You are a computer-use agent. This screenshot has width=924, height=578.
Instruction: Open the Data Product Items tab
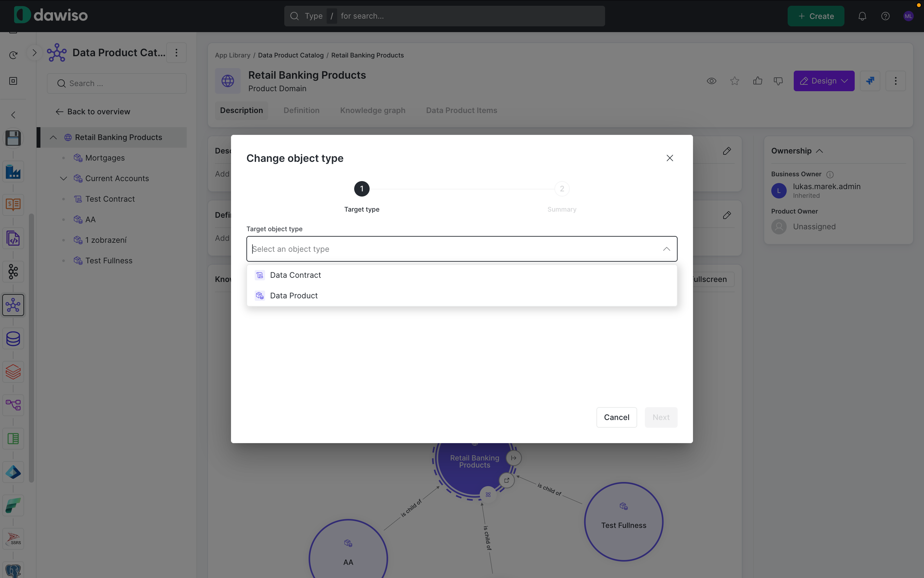pyautogui.click(x=461, y=110)
